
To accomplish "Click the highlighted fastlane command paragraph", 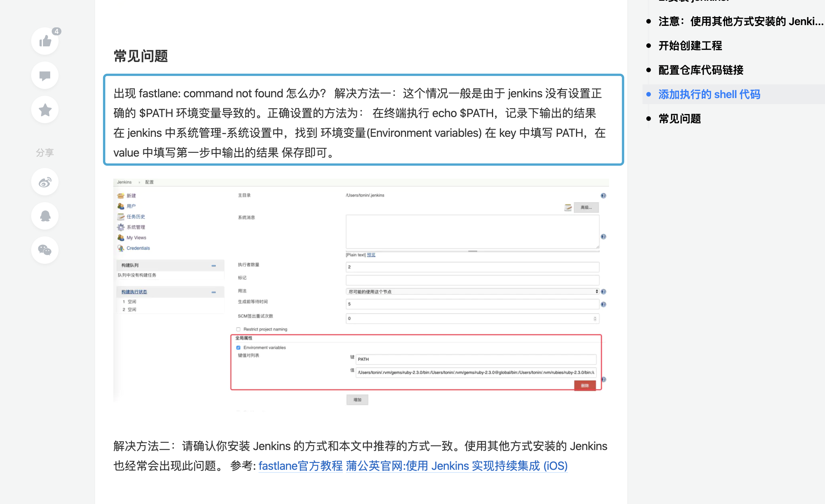I will click(x=363, y=120).
